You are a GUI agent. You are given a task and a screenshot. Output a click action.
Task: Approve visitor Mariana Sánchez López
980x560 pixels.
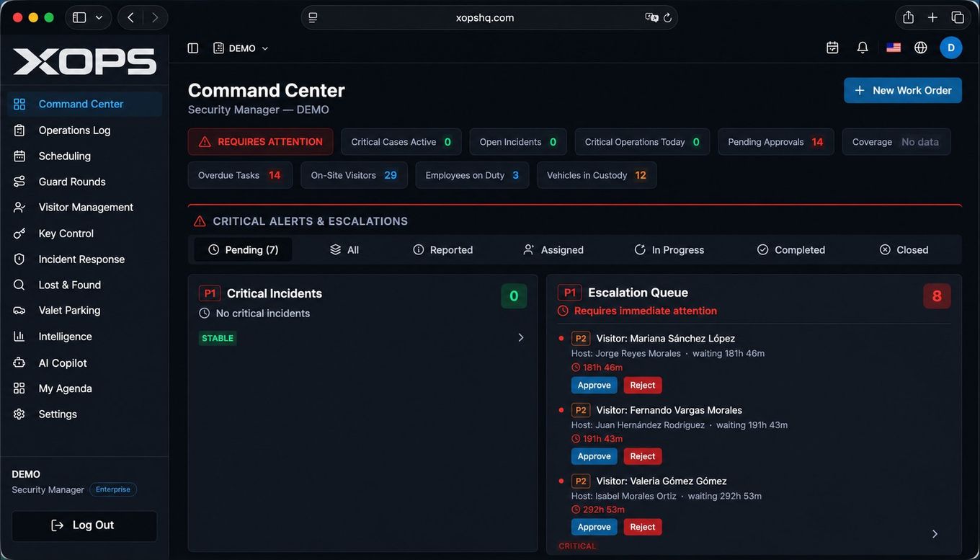click(594, 385)
